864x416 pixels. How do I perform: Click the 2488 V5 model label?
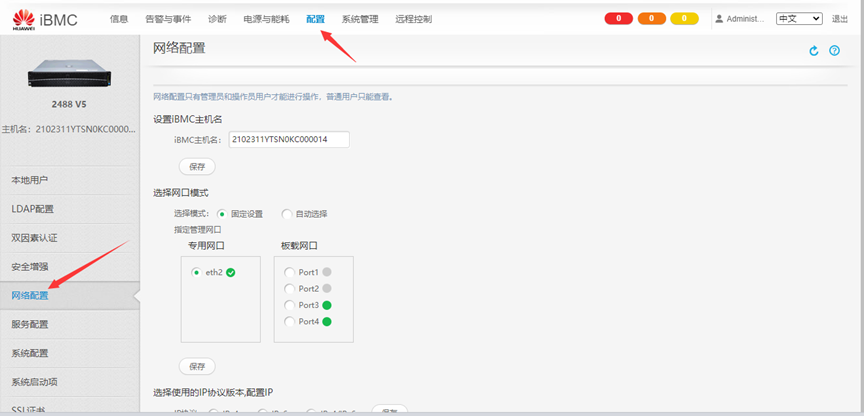69,104
